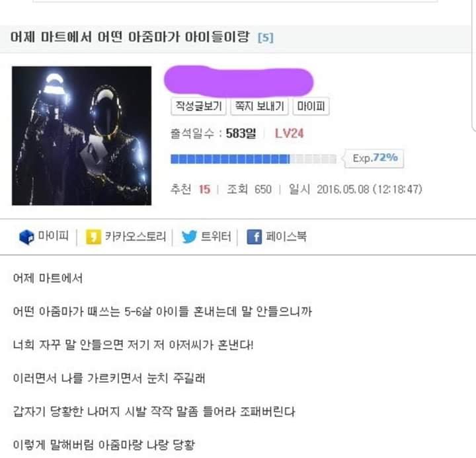Click the Exp.72% tooltip label

tap(375, 158)
